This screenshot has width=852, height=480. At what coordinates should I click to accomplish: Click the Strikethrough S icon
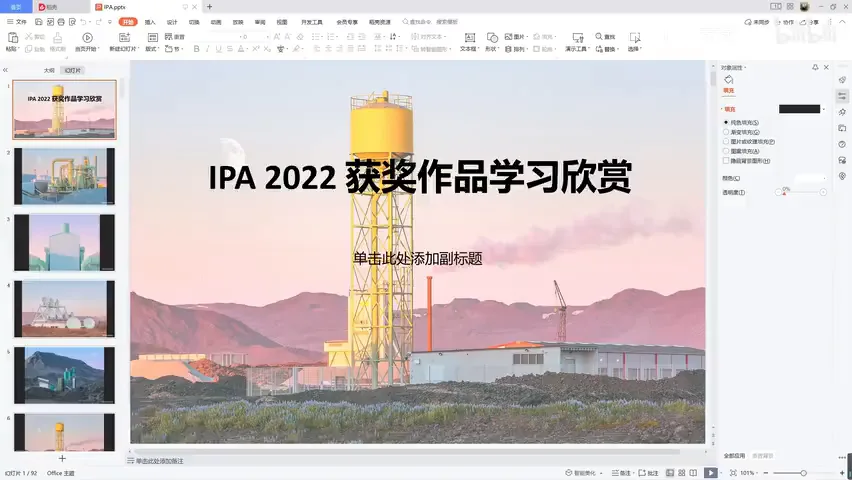(x=230, y=49)
